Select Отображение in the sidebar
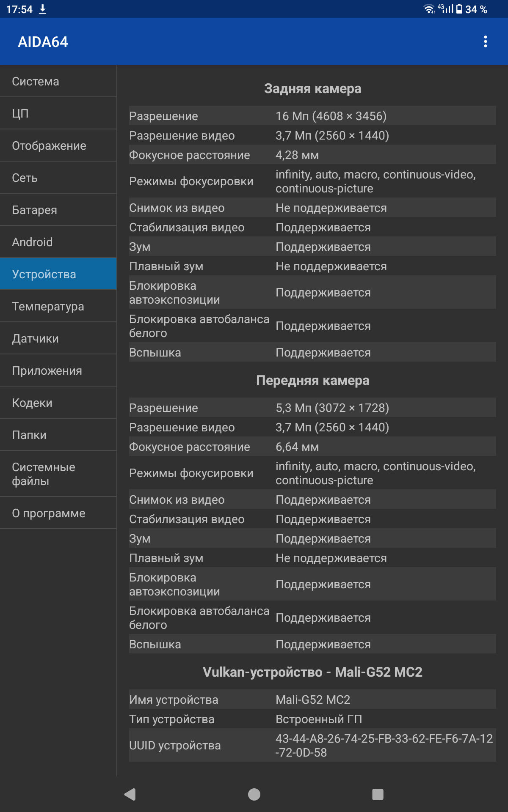Viewport: 508px width, 812px height. click(58, 145)
